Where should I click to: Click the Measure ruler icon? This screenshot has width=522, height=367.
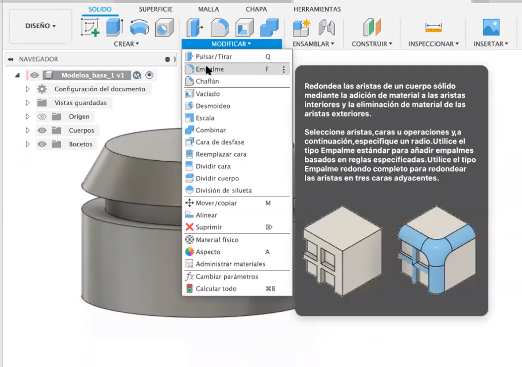[x=434, y=27]
